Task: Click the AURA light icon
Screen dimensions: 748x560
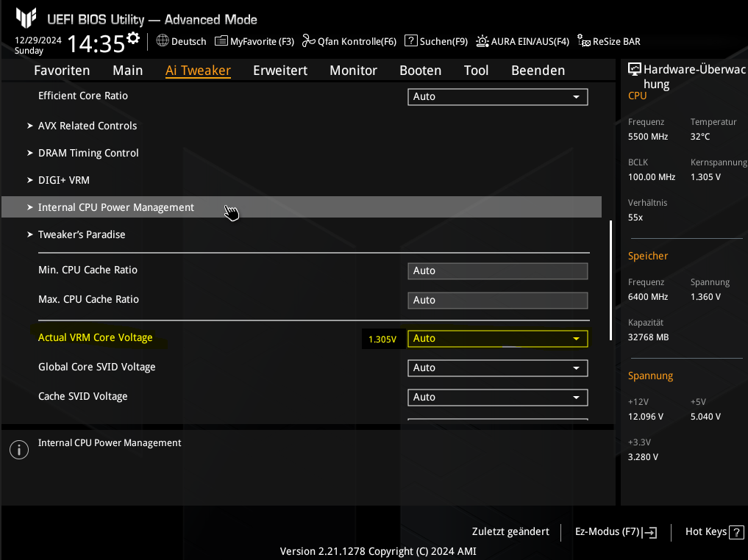Action: (x=482, y=41)
